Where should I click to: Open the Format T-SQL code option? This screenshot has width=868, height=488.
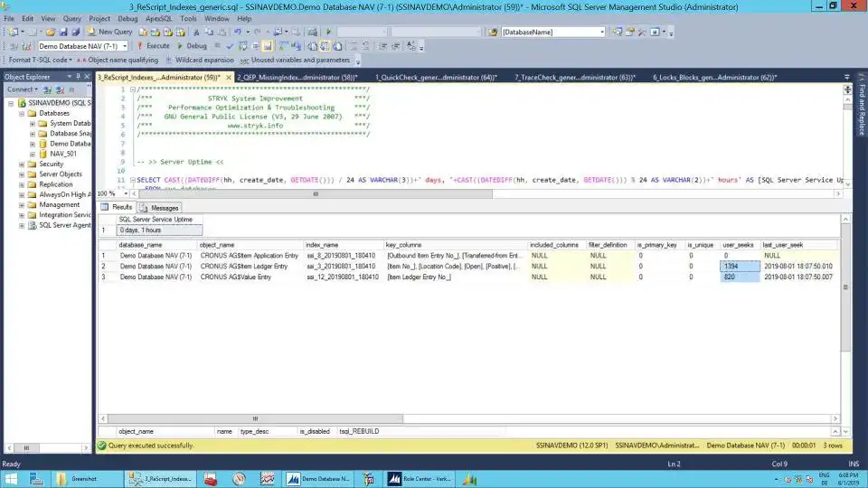(40, 60)
